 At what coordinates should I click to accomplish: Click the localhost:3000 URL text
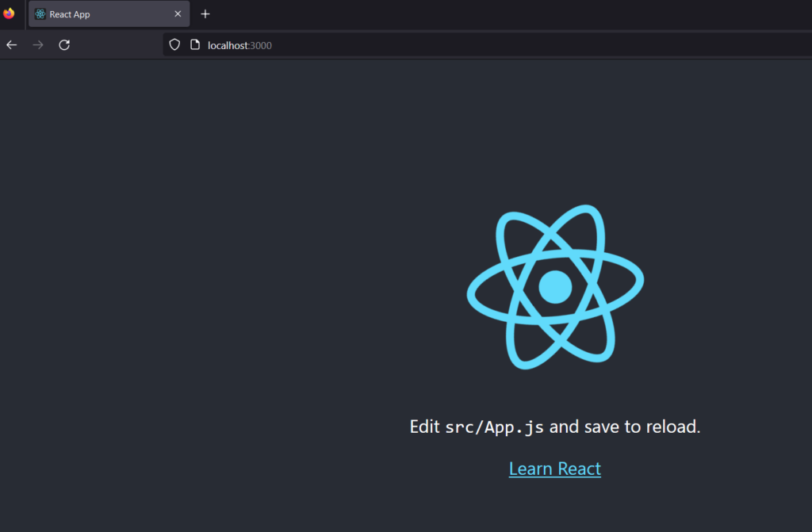tap(239, 45)
